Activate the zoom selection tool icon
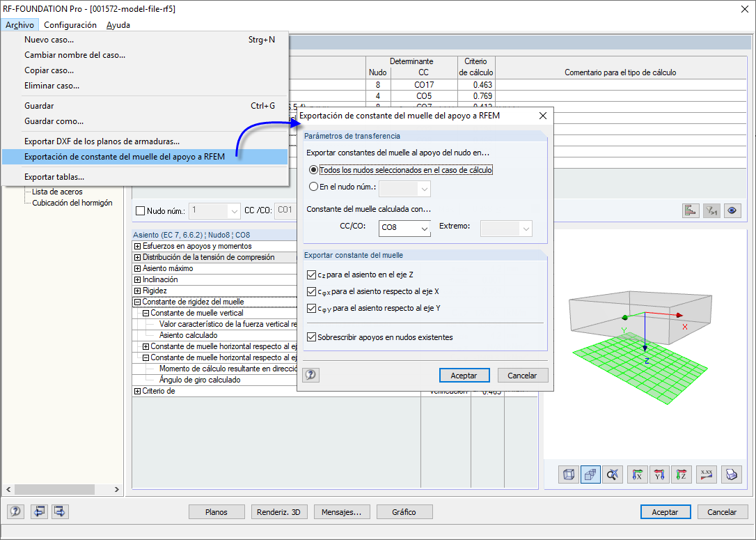The width and height of the screenshot is (756, 540). coord(614,475)
